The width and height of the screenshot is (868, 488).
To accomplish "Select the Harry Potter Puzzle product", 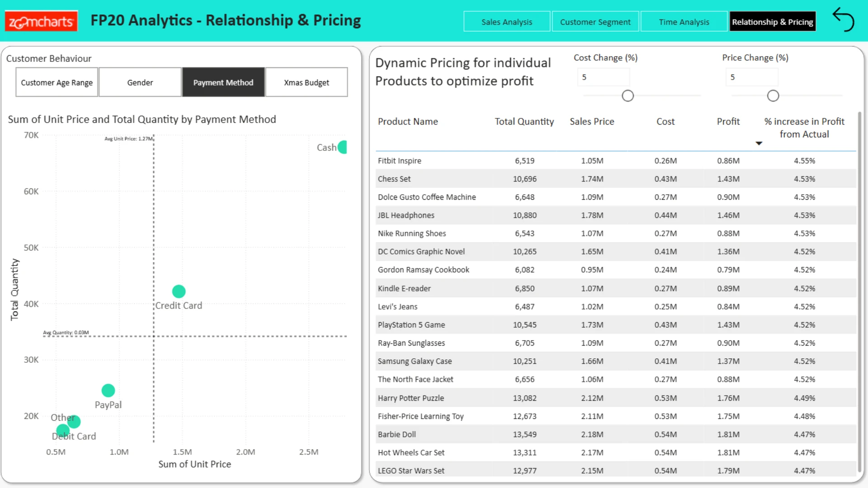I will [x=616, y=398].
